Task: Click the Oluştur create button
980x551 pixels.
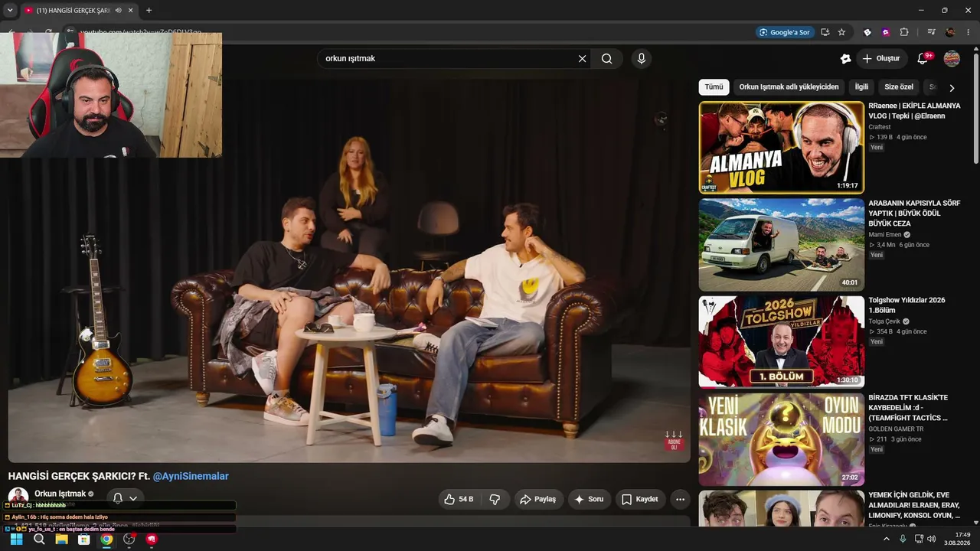Action: click(880, 58)
